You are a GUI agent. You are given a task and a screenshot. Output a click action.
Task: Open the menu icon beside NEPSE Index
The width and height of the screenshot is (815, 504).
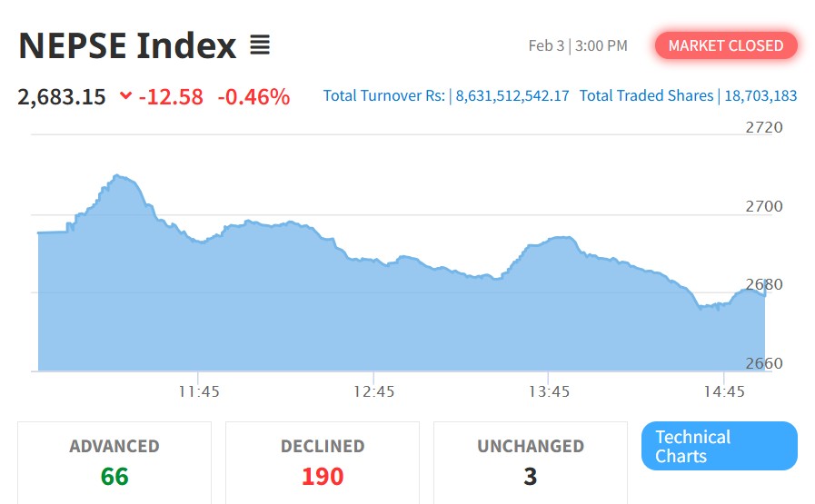click(x=260, y=45)
